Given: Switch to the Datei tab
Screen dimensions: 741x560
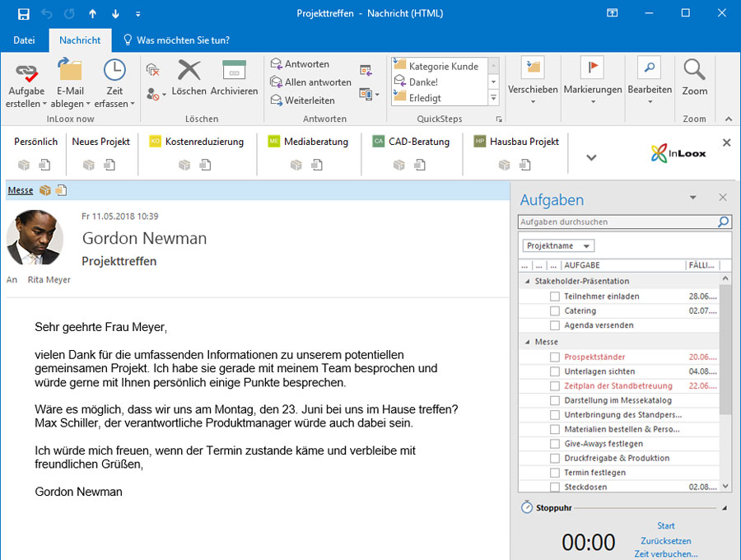Looking at the screenshot, I should pos(24,40).
